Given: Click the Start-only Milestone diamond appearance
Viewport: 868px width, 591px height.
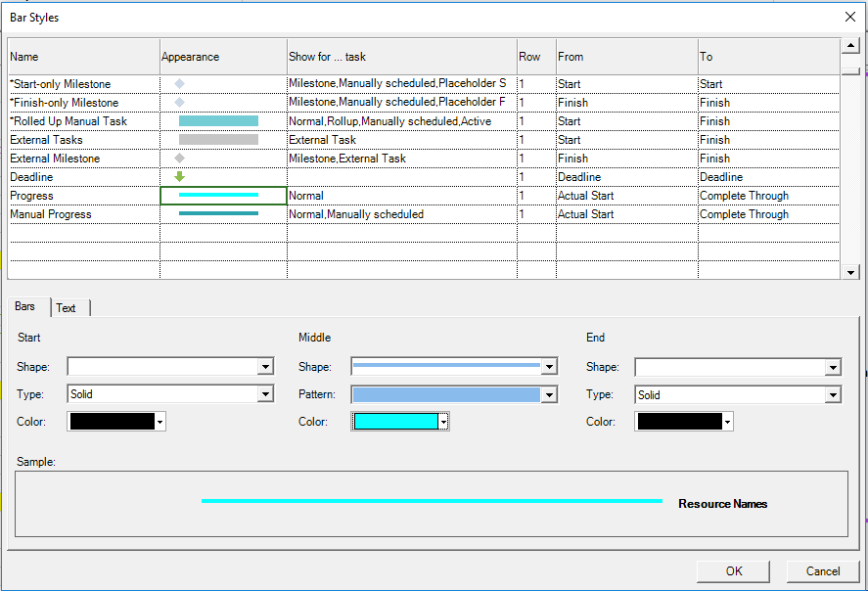Looking at the screenshot, I should click(x=179, y=83).
